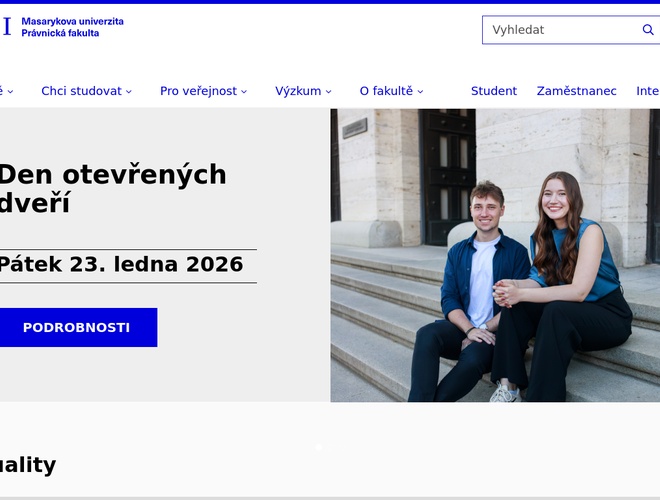The width and height of the screenshot is (660, 500).
Task: Expand chevron next to Chci studovat
Action: pyautogui.click(x=129, y=91)
